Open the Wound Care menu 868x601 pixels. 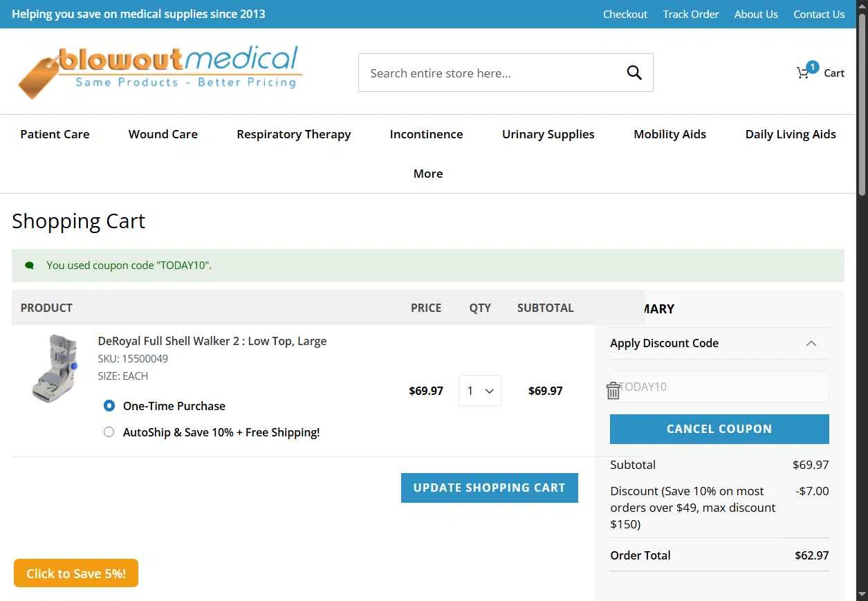[163, 134]
